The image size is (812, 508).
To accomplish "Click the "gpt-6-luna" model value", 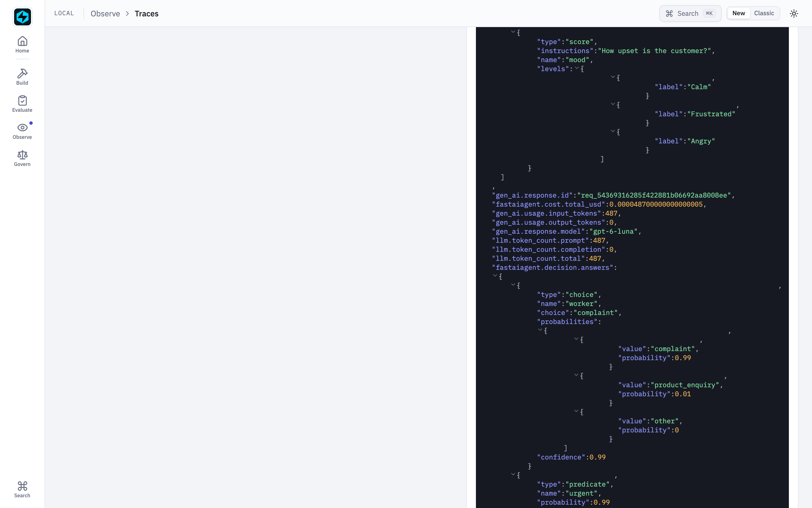I will [613, 231].
